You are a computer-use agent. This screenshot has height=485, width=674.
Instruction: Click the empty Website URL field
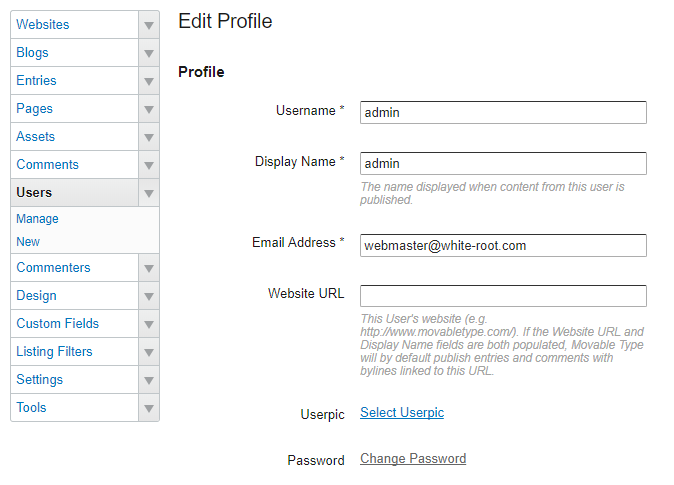pos(503,296)
